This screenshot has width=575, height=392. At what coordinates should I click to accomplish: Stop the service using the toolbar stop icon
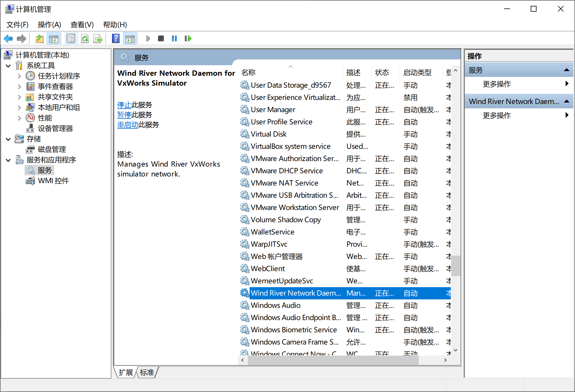pyautogui.click(x=161, y=38)
